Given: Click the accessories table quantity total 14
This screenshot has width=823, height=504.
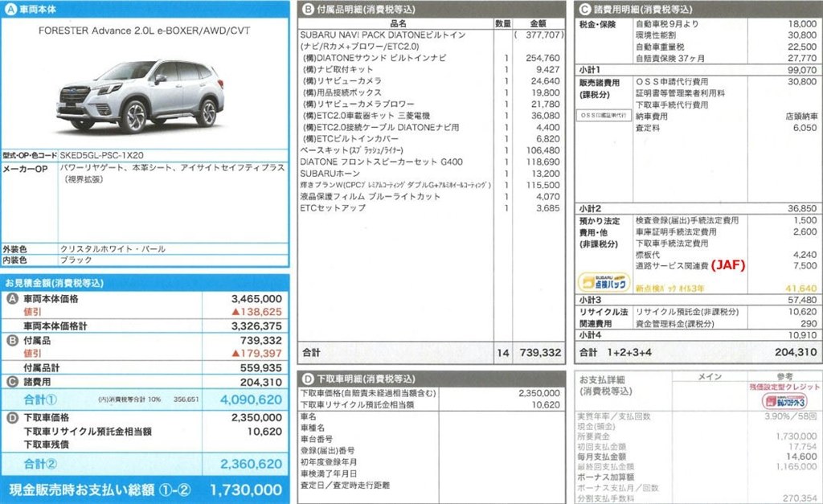Looking at the screenshot, I should (503, 353).
